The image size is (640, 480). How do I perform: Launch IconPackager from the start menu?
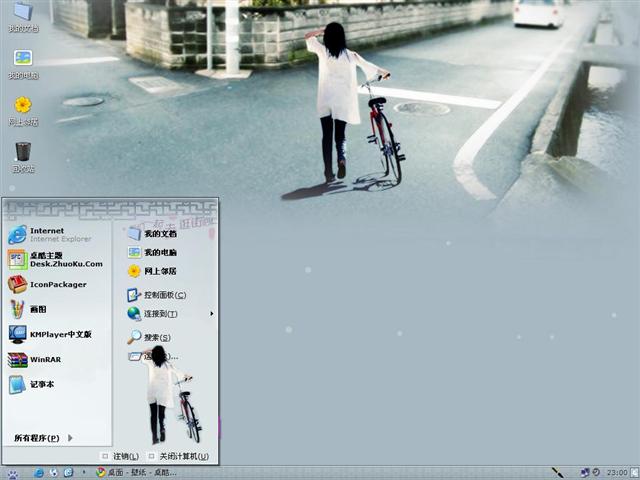click(x=47, y=284)
